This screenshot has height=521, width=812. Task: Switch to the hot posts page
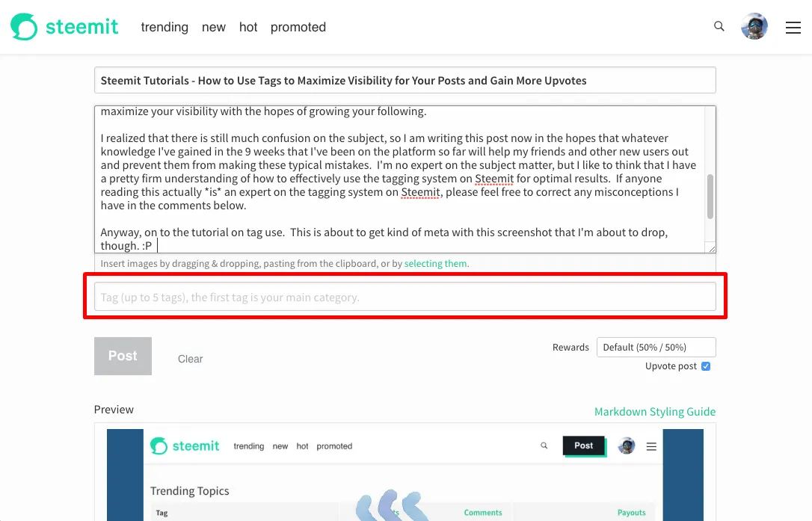(248, 27)
